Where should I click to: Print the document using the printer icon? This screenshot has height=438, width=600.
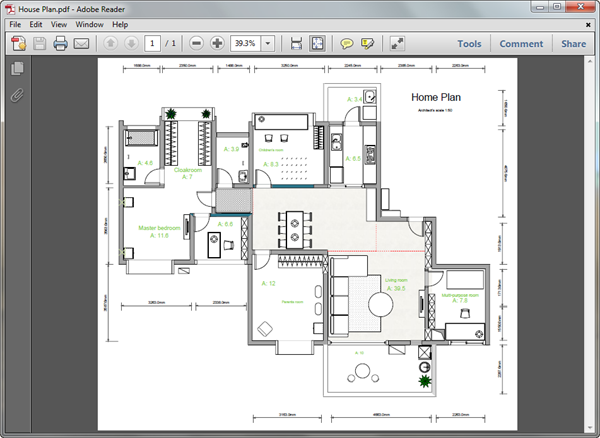(60, 44)
